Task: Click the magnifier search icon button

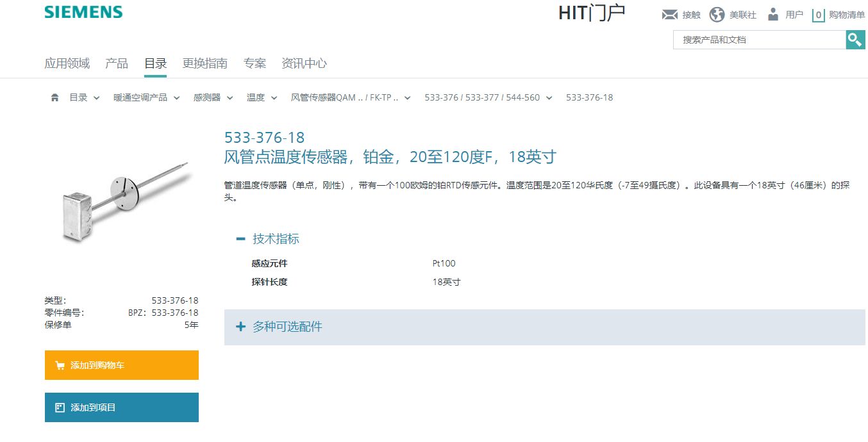Action: coord(855,40)
